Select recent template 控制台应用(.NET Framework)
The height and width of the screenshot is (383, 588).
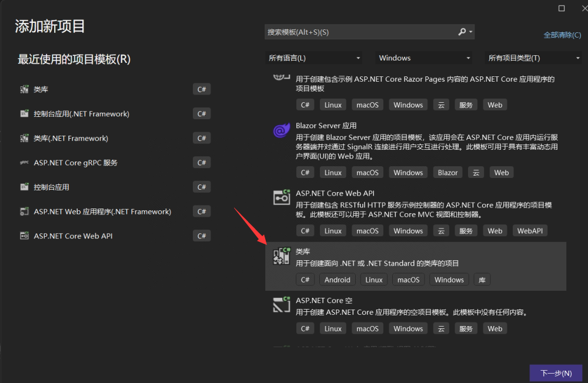point(81,113)
